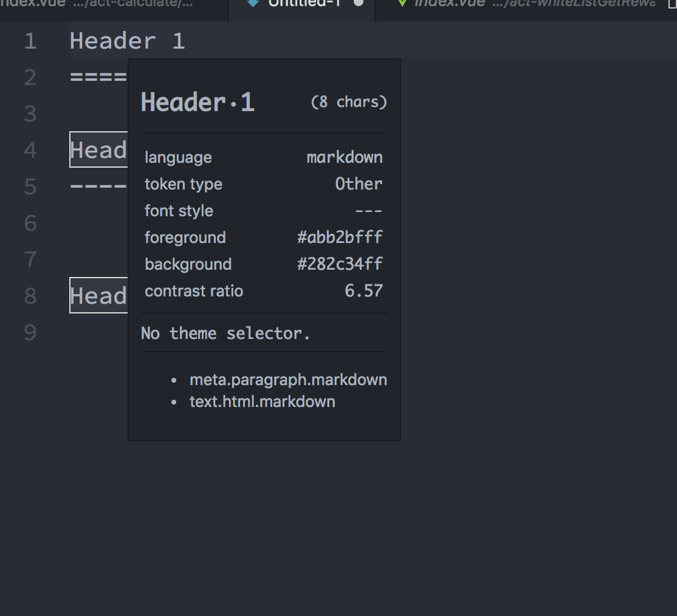
Task: Click the contrast ratio value "6.57"
Action: click(x=363, y=291)
